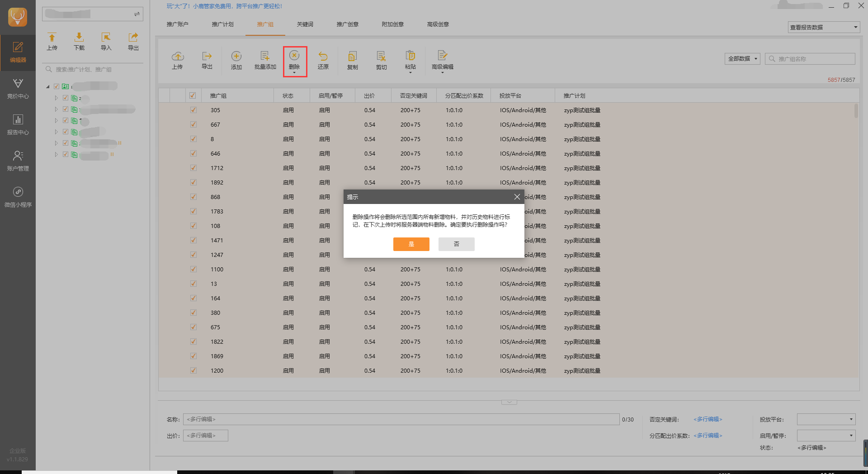Click the table vertical scrollbar thumb

856,111
